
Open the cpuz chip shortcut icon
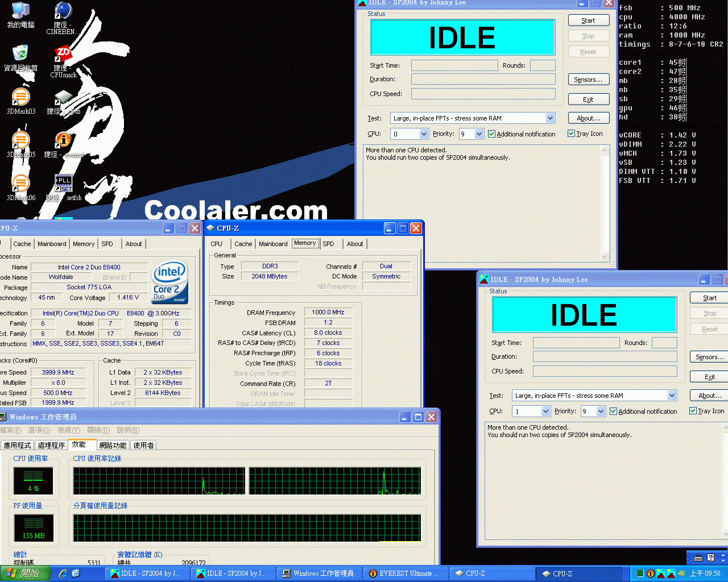(x=63, y=102)
